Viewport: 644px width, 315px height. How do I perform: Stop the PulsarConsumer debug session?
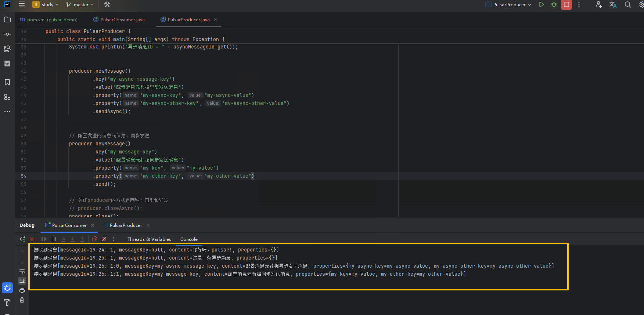32,239
